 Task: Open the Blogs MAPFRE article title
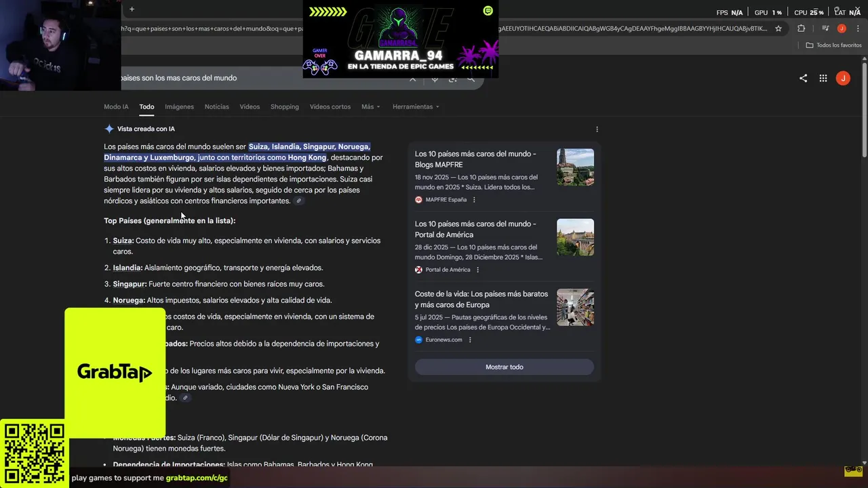tap(475, 159)
